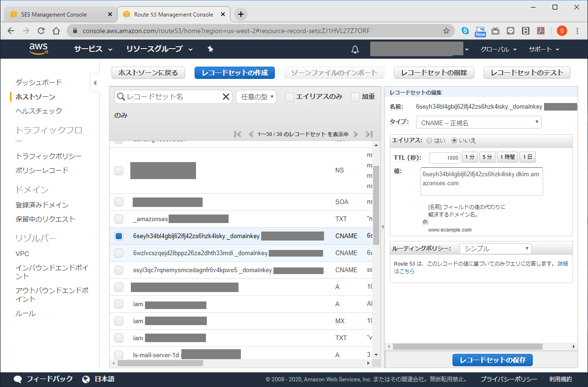Screen dimensions: 588x387
Task: Click ホストゾーンに戻る button
Action: (148, 73)
